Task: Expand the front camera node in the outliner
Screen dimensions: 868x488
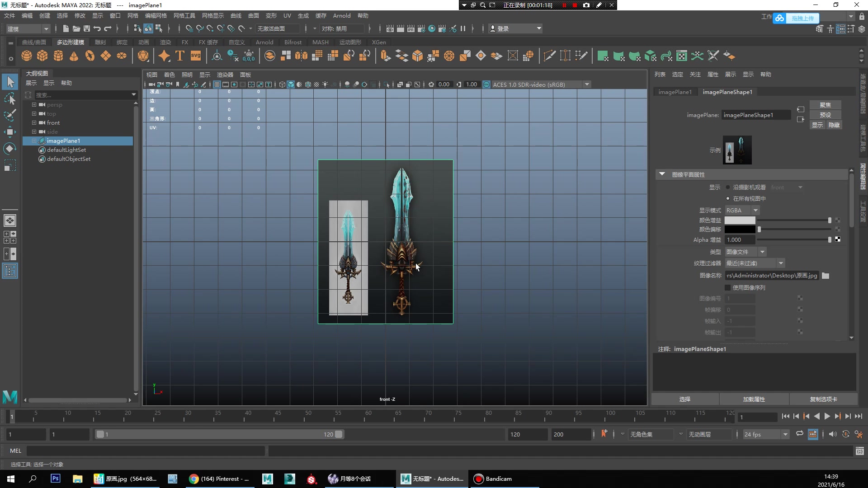Action: [34, 123]
